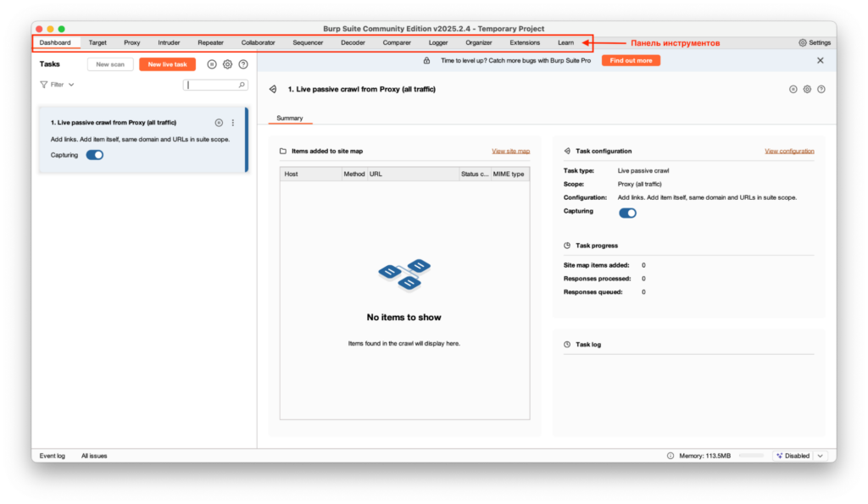Viewport: 868px width, 504px height.
Task: Pause all tasks using the pause icon
Action: point(213,64)
